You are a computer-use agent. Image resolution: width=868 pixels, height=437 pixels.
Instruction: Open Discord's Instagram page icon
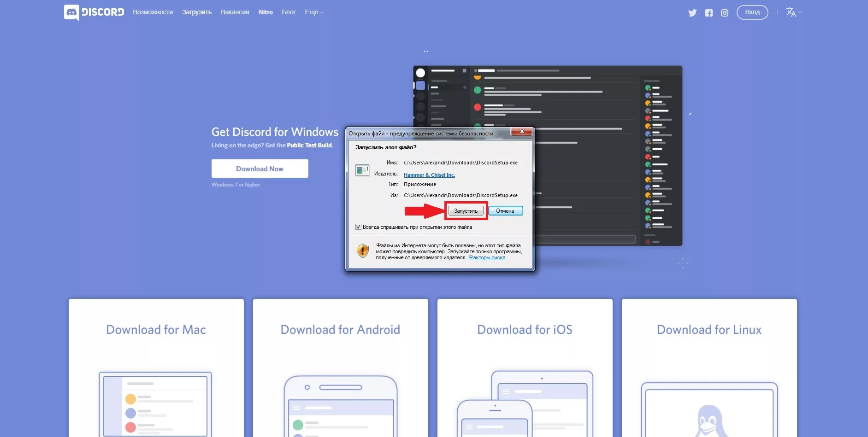click(x=725, y=13)
